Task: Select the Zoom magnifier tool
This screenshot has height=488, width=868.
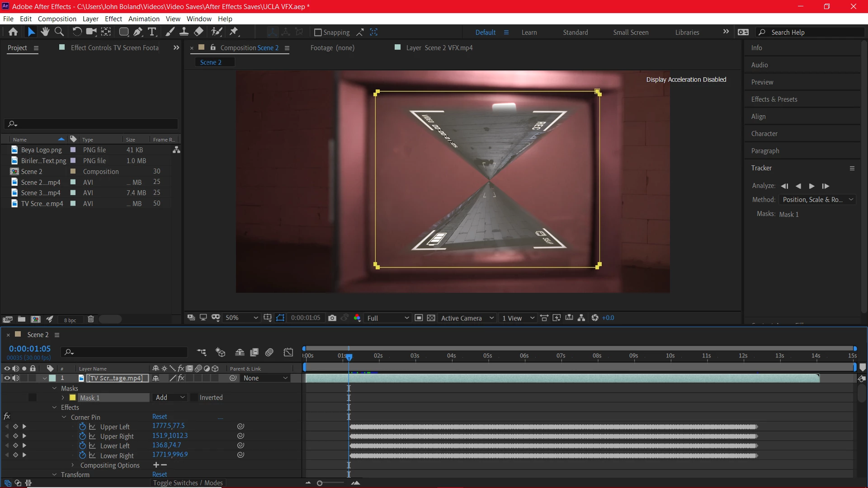Action: pos(59,32)
